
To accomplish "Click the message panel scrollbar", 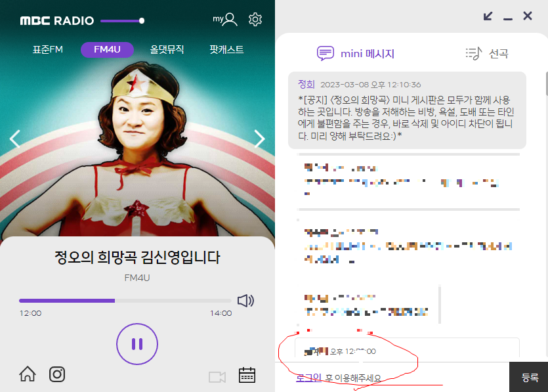I will click(x=546, y=83).
